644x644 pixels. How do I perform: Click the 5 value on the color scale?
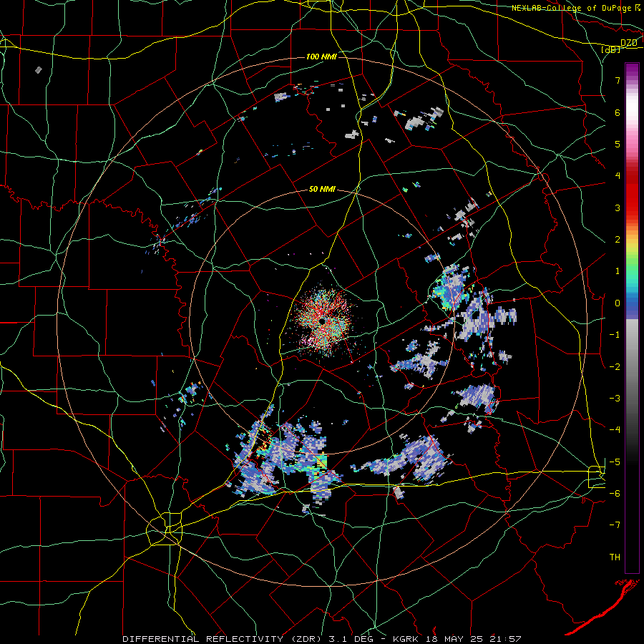618,144
